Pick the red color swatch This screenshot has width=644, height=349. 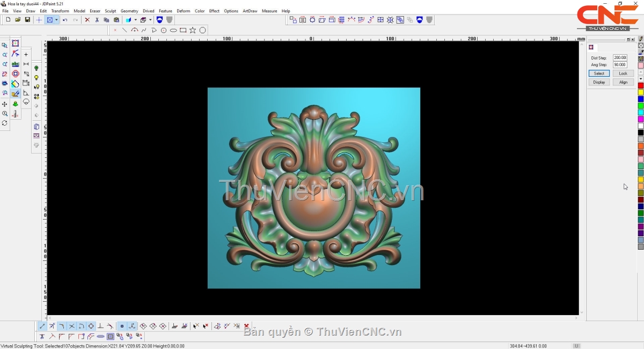pyautogui.click(x=640, y=86)
